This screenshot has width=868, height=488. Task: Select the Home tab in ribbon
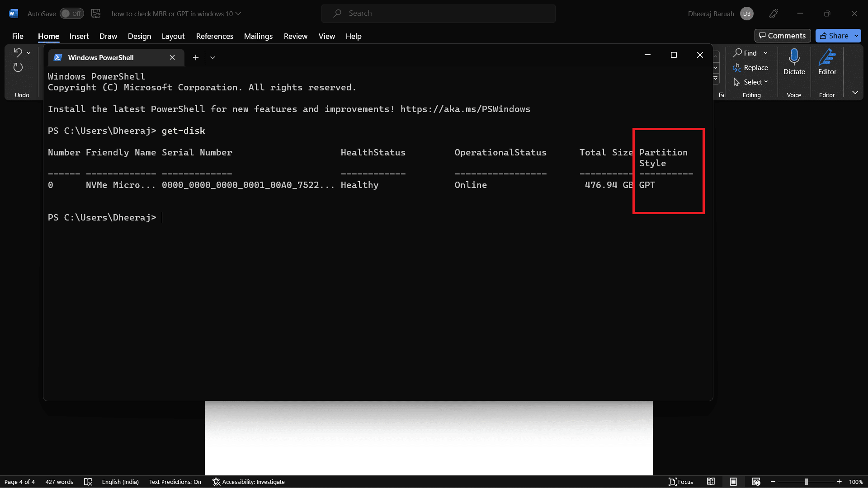point(48,36)
